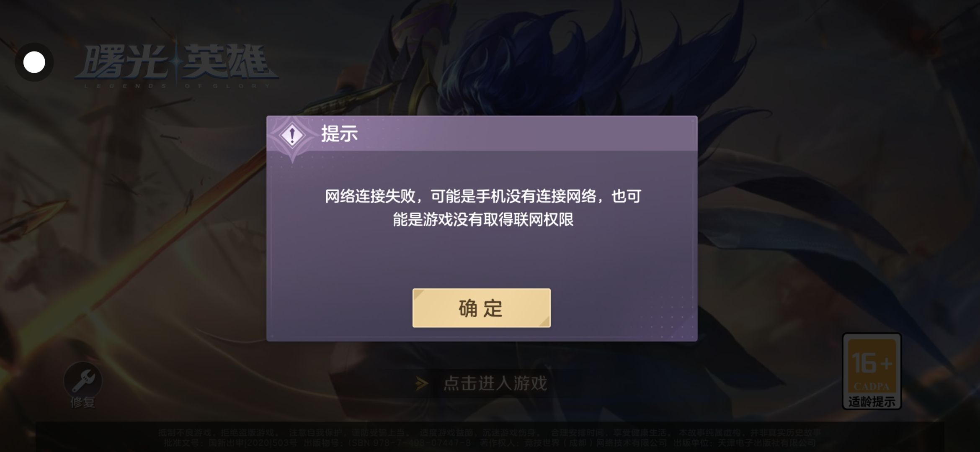Viewport: 980px width, 452px height.
Task: Tap the 确定 confirm button
Action: 481,308
